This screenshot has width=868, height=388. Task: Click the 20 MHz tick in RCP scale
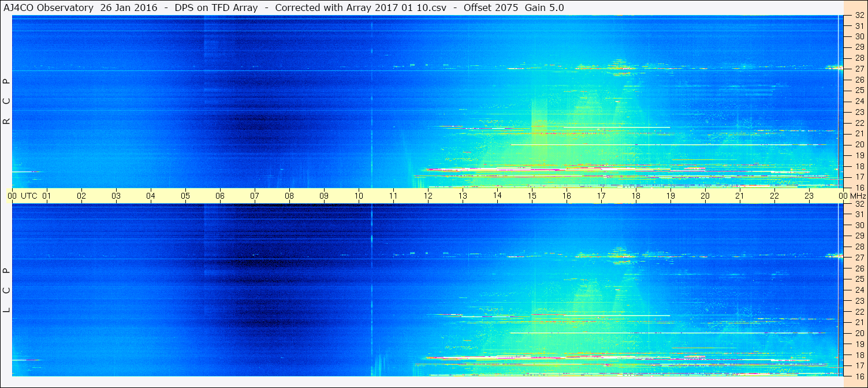pyautogui.click(x=859, y=144)
